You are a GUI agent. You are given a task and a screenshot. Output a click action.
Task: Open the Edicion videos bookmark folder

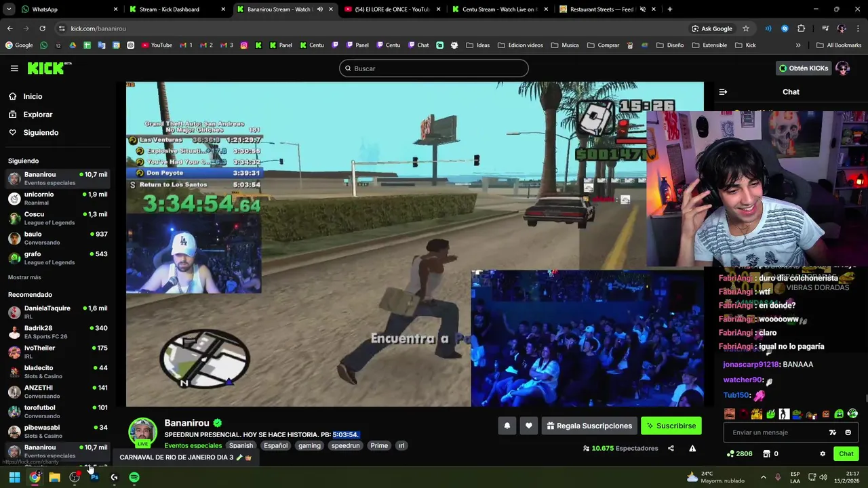[520, 45]
